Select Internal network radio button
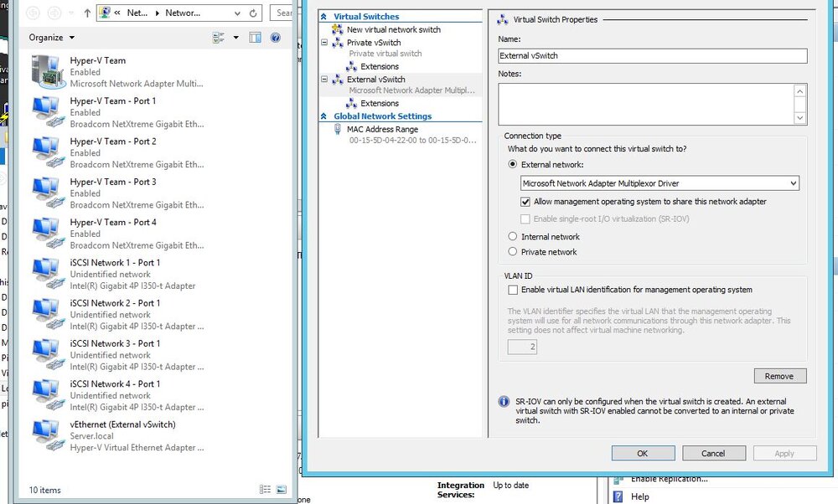This screenshot has height=504, width=838. click(x=513, y=236)
